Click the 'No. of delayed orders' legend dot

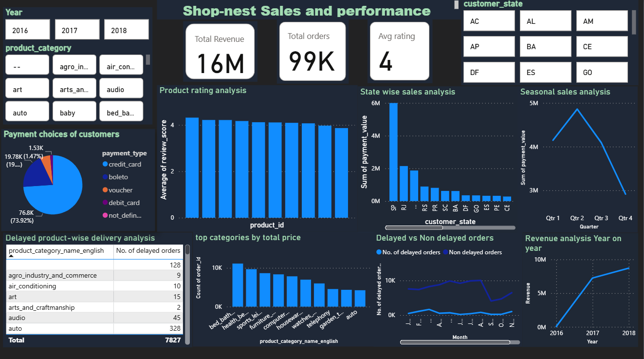[x=380, y=252]
